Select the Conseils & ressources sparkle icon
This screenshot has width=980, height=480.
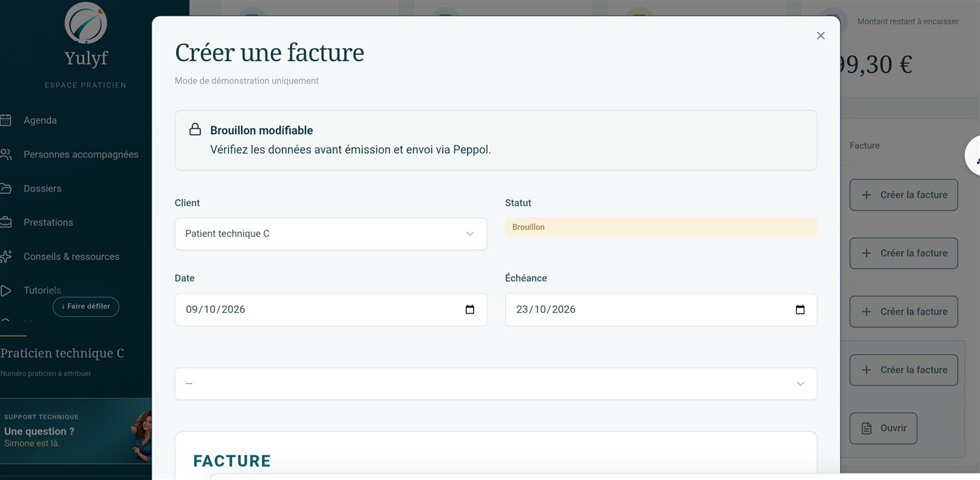[x=5, y=256]
